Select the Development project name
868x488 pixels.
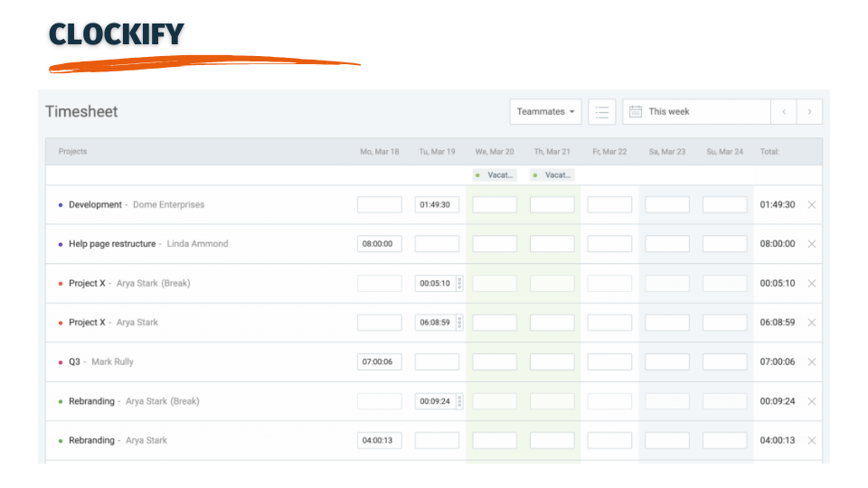pos(95,205)
